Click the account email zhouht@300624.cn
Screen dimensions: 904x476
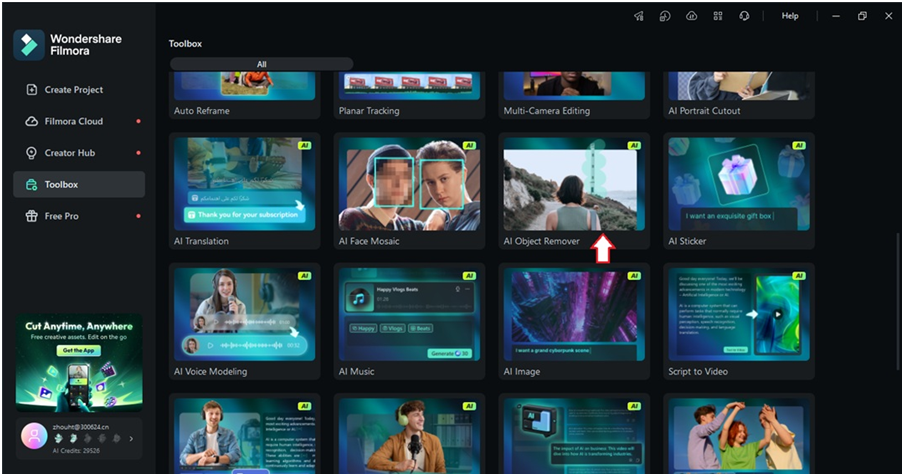pyautogui.click(x=81, y=427)
